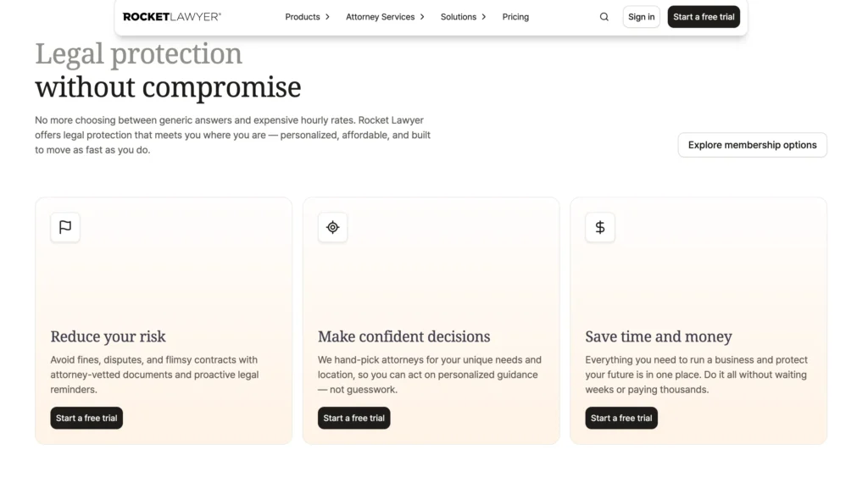Open the Pricing page
The width and height of the screenshot is (868, 483).
pyautogui.click(x=515, y=17)
